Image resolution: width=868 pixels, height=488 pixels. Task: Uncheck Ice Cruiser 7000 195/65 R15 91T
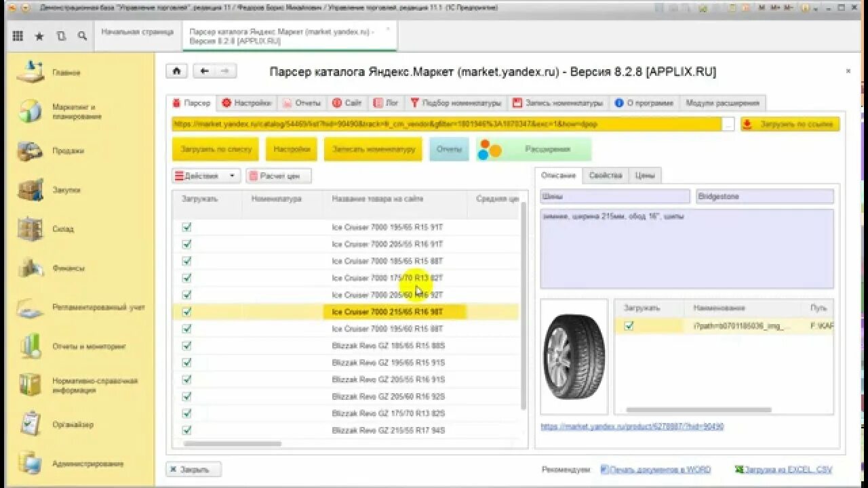(x=186, y=227)
